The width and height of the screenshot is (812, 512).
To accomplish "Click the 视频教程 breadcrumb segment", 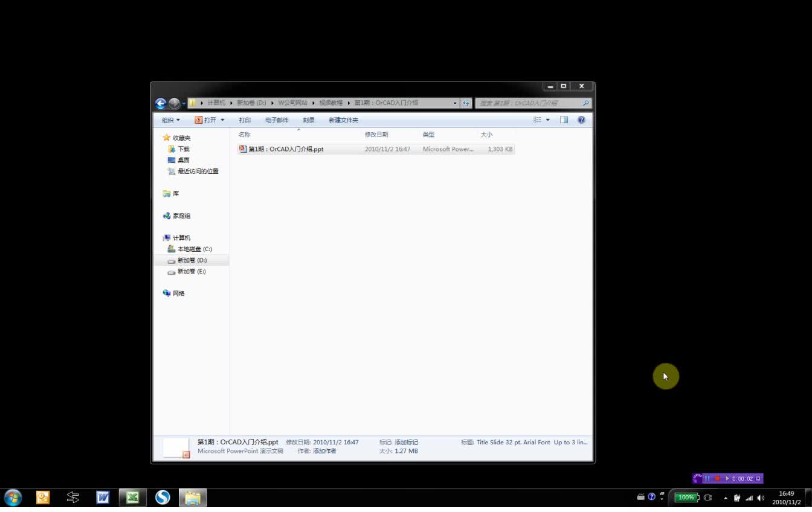I will 331,103.
